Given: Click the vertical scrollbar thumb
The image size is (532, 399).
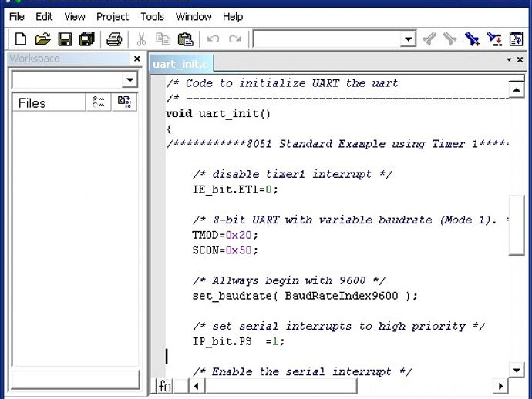Looking at the screenshot, I should [x=517, y=225].
